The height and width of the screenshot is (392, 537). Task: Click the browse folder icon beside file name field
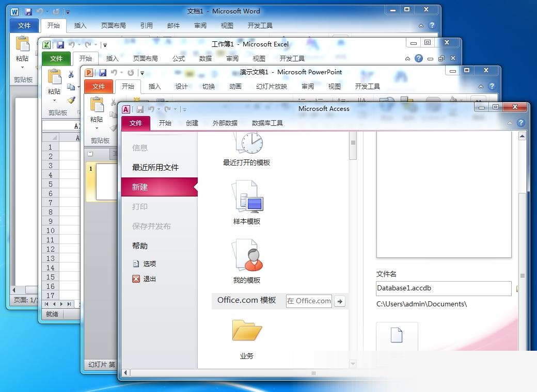click(517, 289)
